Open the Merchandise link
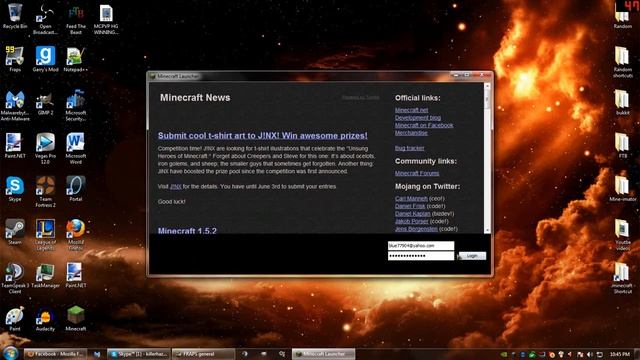Image resolution: width=640 pixels, height=360 pixels. (411, 133)
